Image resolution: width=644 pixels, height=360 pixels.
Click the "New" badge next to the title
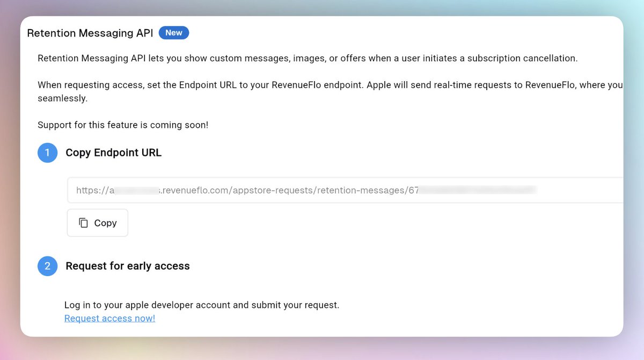[174, 33]
